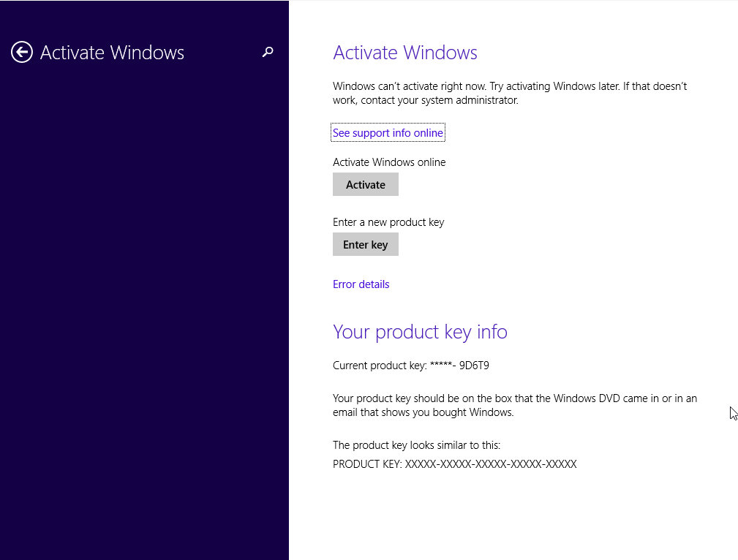Select the Your product key info heading
Viewport: 738px width, 560px height.
click(420, 332)
